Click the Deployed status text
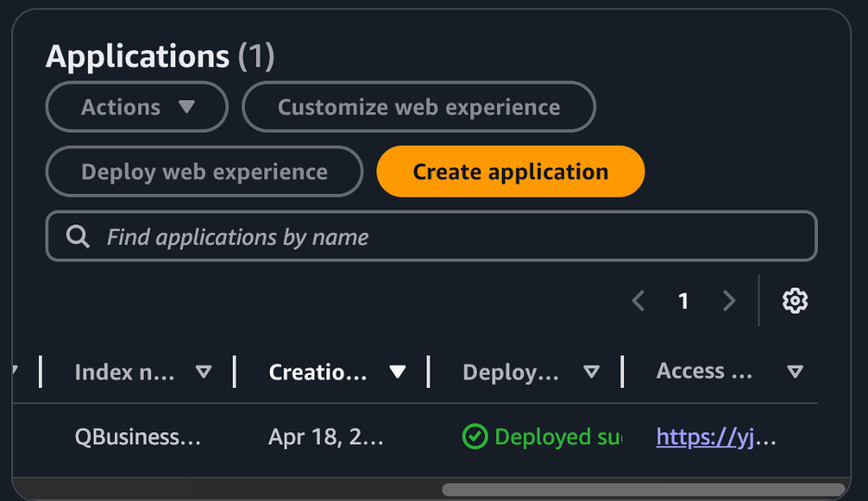Image resolution: width=868 pixels, height=501 pixels. click(x=558, y=437)
